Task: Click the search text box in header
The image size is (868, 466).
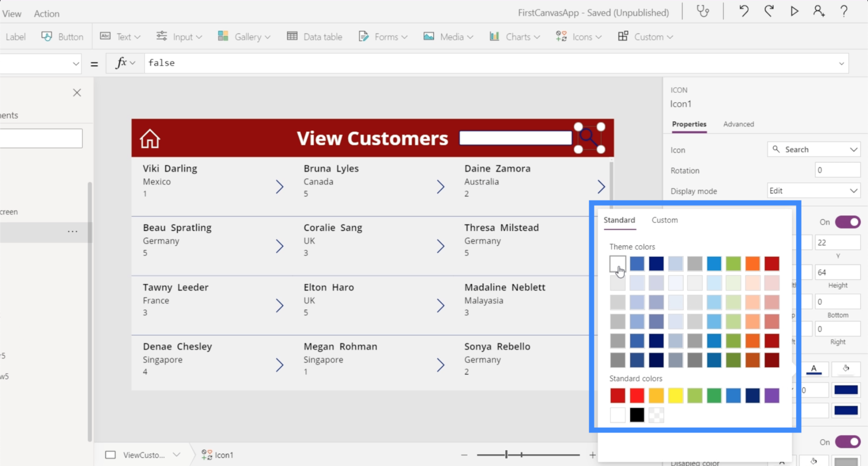Action: click(516, 138)
